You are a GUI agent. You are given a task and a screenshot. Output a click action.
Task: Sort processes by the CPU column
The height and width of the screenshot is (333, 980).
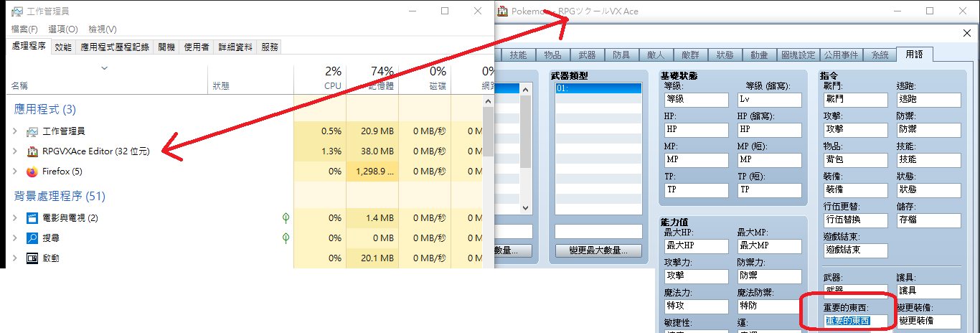(x=320, y=78)
